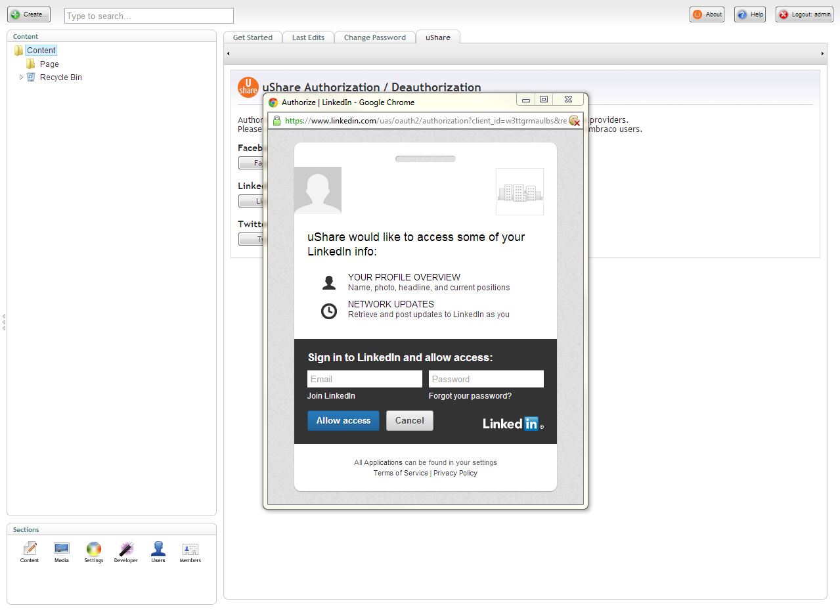This screenshot has width=840, height=616.
Task: Click Forgot your password link
Action: pos(470,396)
